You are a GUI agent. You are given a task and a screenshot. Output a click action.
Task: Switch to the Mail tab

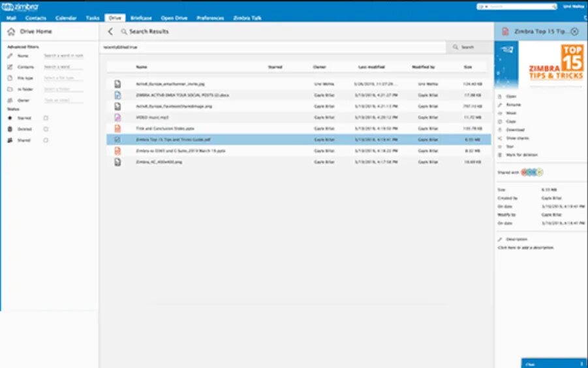(x=11, y=18)
